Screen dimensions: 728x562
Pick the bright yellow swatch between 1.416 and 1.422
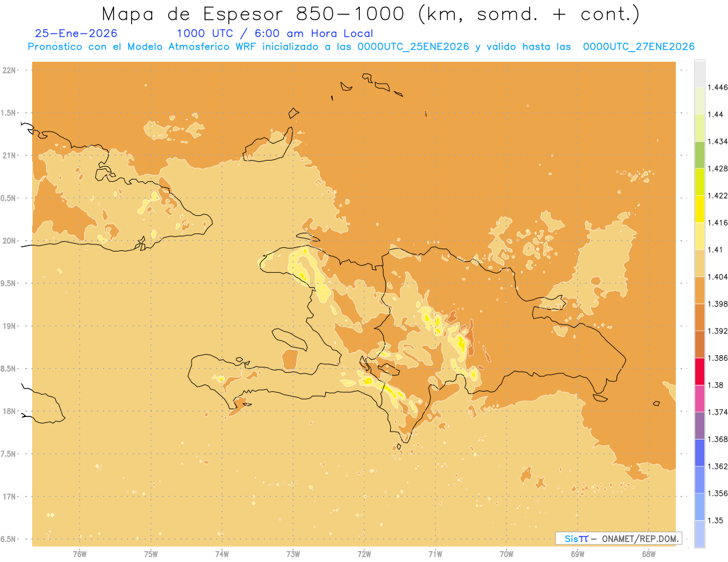point(699,209)
